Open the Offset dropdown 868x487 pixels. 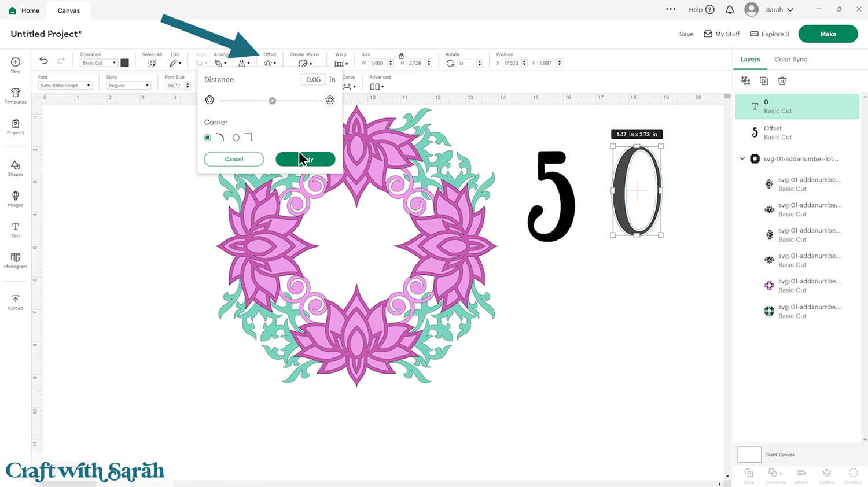270,63
